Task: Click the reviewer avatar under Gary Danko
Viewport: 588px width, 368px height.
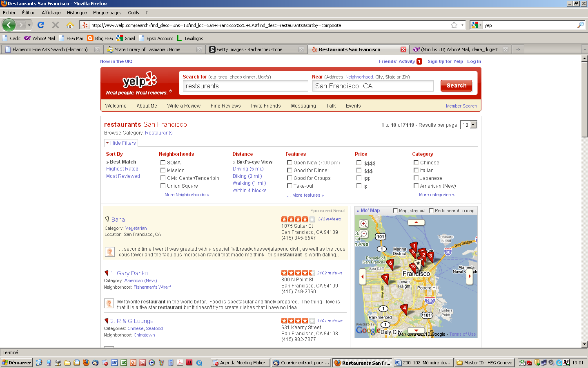Action: [x=109, y=303]
